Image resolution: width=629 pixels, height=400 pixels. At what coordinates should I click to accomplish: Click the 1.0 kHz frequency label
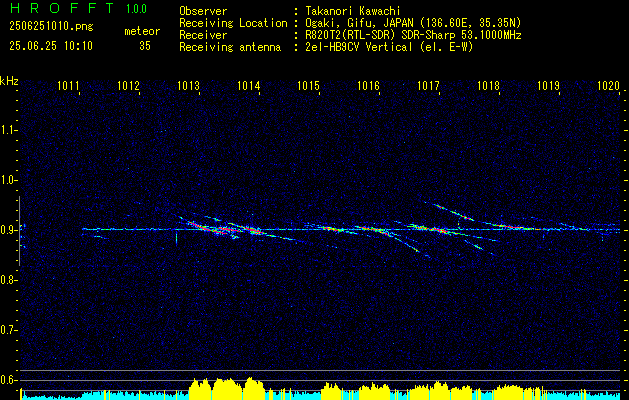(x=6, y=180)
